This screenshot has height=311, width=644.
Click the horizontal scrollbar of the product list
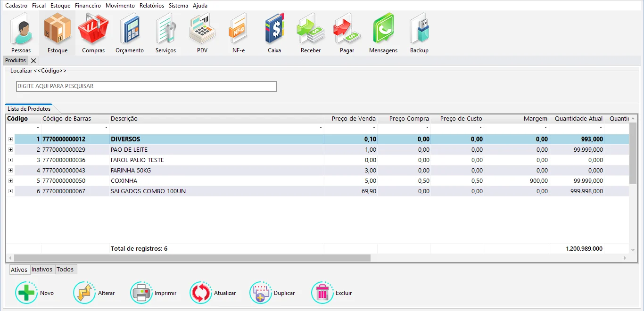(192, 258)
